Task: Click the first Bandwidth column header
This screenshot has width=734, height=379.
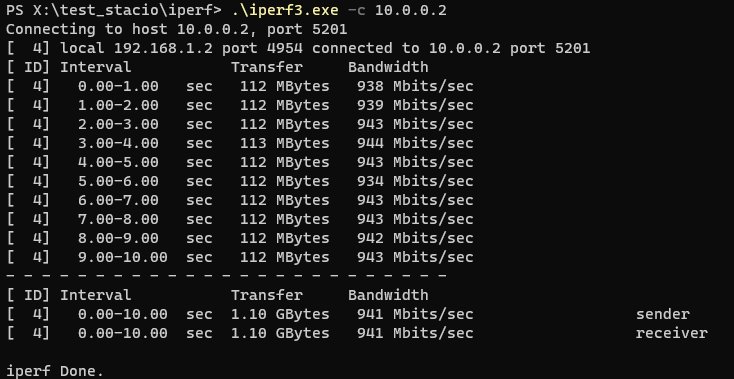Action: pos(388,67)
